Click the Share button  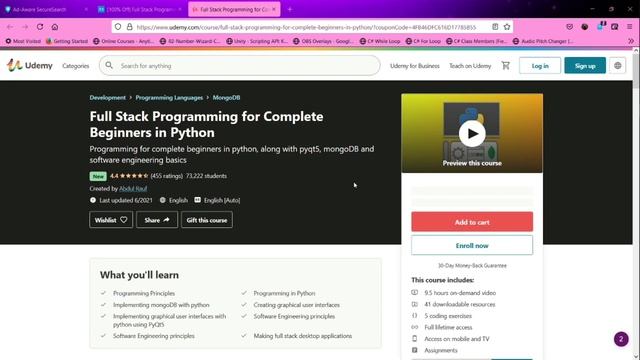coord(157,220)
